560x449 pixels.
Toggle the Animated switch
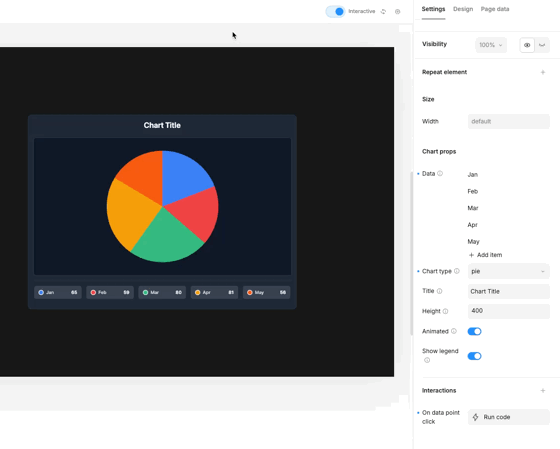pyautogui.click(x=474, y=331)
